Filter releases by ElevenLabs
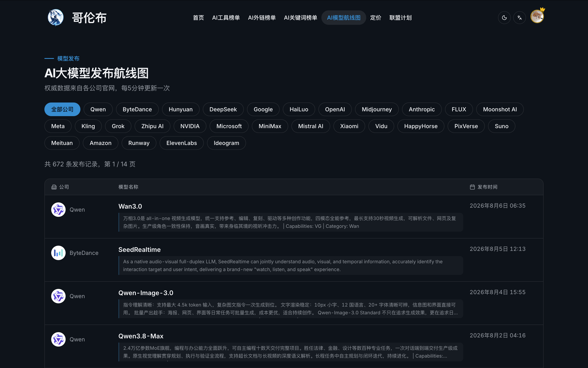This screenshot has width=588, height=368. point(182,143)
